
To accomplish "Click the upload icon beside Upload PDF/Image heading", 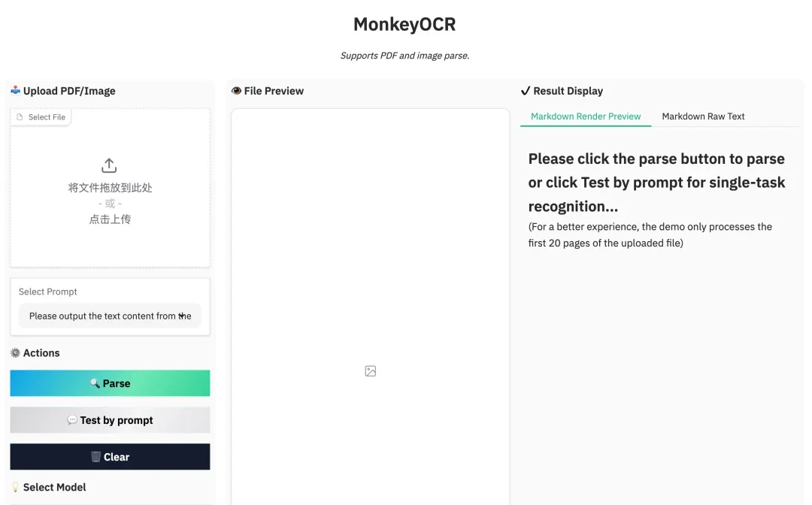I will pyautogui.click(x=16, y=90).
